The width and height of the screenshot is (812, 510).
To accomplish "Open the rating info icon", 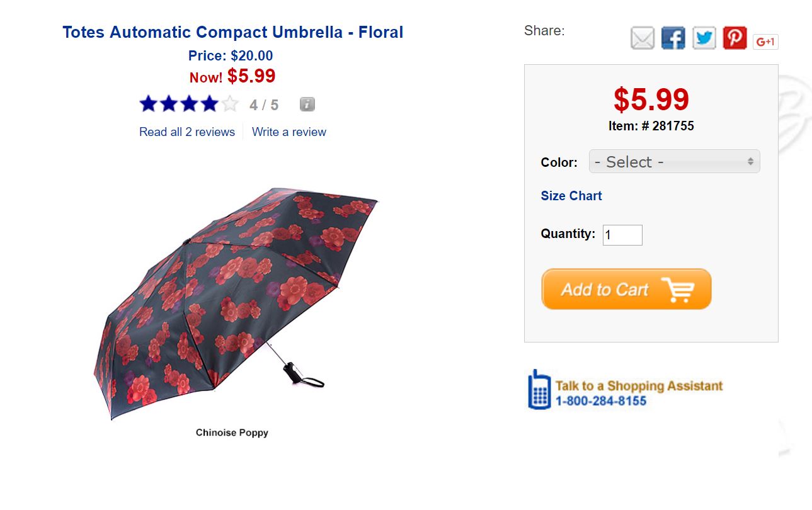I will point(307,105).
